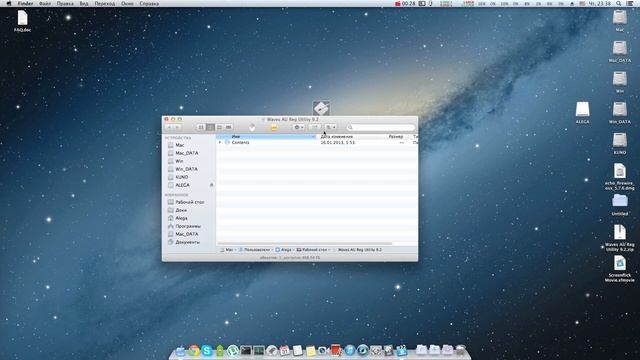This screenshot has width=640, height=360.
Task: Sort by the Имя column header
Action: tap(267, 137)
